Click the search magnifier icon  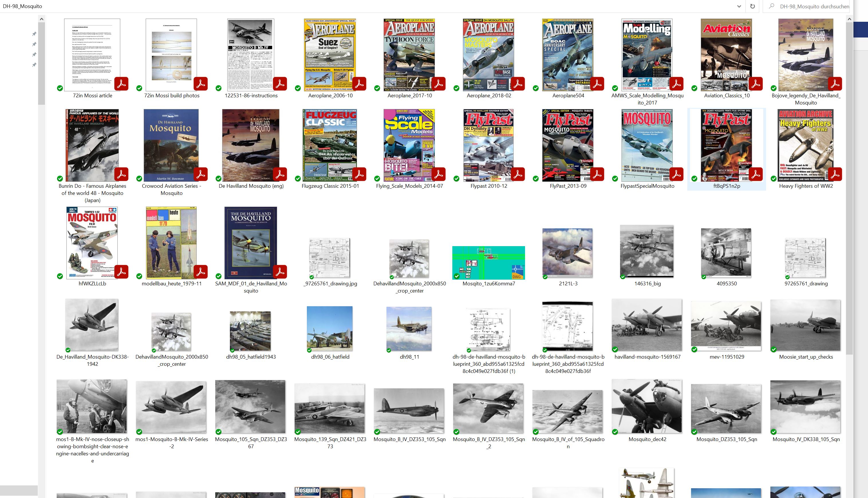pyautogui.click(x=771, y=6)
